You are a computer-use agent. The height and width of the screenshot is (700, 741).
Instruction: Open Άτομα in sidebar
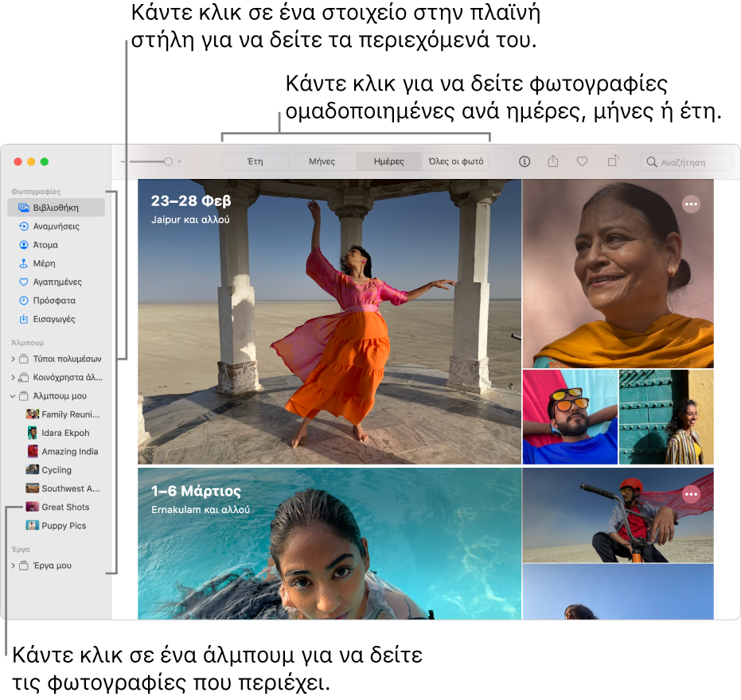(x=57, y=245)
